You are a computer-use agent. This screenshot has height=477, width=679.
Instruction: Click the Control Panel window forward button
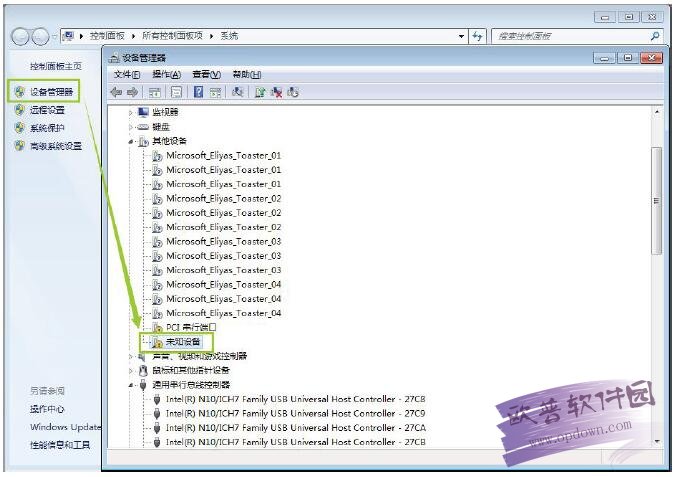40,36
